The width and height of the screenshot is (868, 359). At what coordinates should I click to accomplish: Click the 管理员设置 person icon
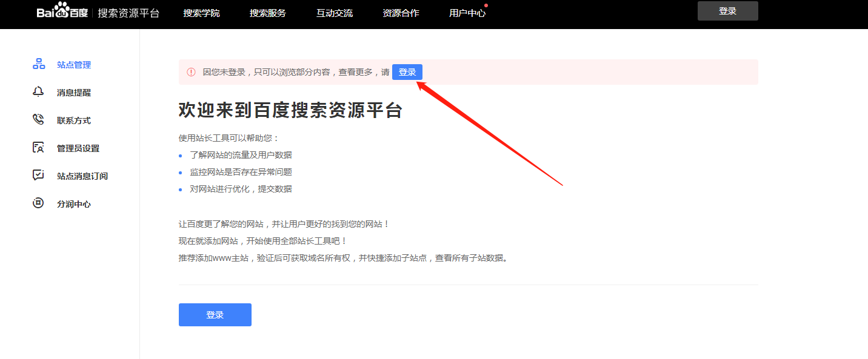pyautogui.click(x=38, y=148)
